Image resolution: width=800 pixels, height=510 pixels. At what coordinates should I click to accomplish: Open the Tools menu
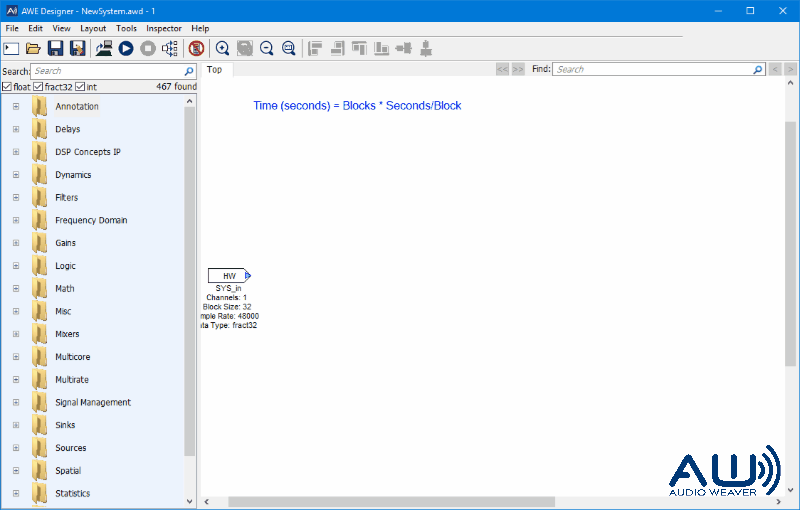click(x=126, y=29)
